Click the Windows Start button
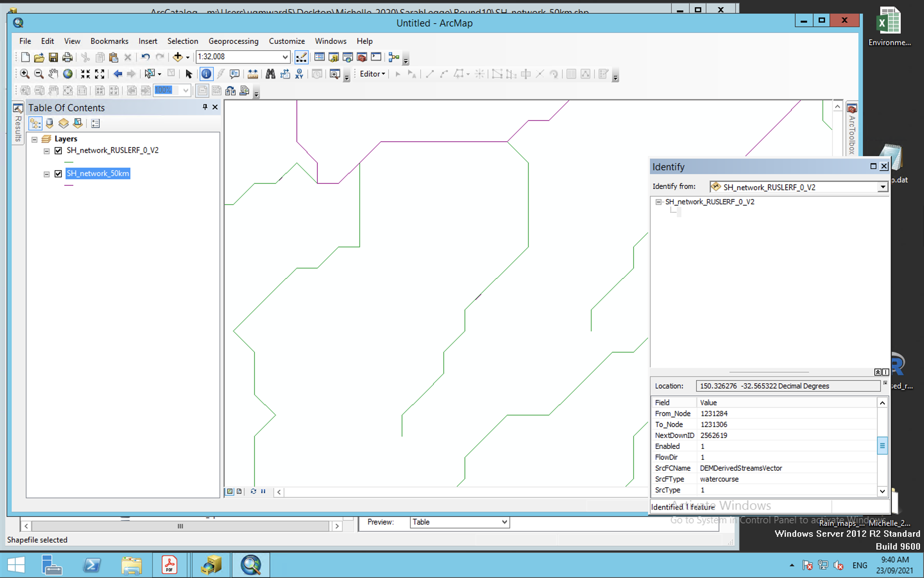The width and height of the screenshot is (924, 578). [x=16, y=565]
